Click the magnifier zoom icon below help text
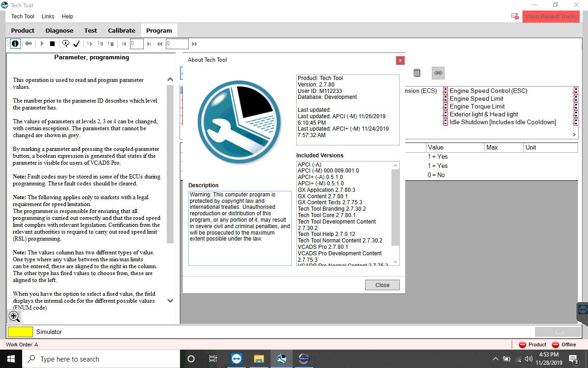The image size is (588, 368). coord(14,316)
